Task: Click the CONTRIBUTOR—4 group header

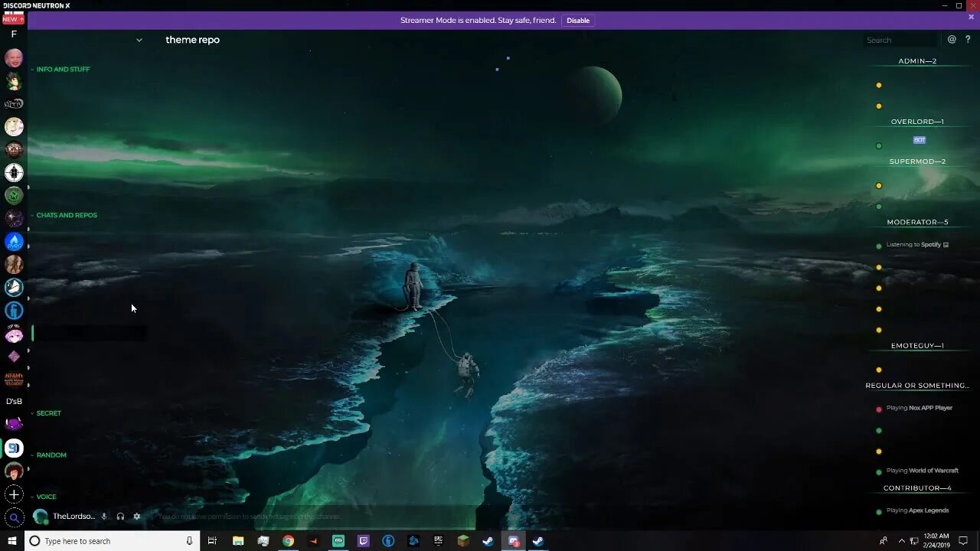Action: coord(917,488)
